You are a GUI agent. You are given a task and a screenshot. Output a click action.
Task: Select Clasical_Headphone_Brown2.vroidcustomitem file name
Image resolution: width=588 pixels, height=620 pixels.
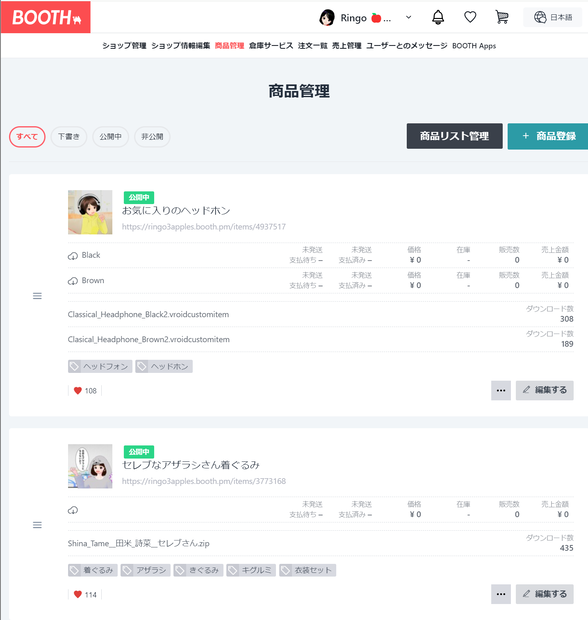(x=149, y=340)
